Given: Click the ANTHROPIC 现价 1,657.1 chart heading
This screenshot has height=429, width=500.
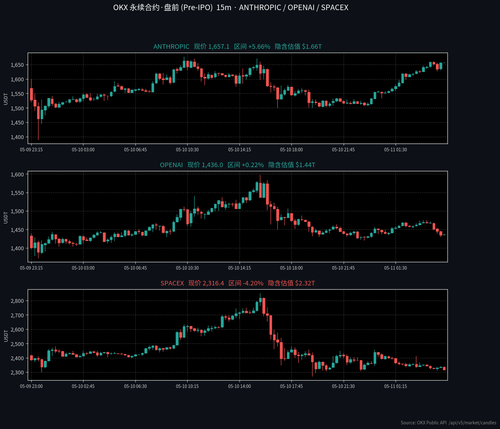Looking at the screenshot, I should 237,47.
